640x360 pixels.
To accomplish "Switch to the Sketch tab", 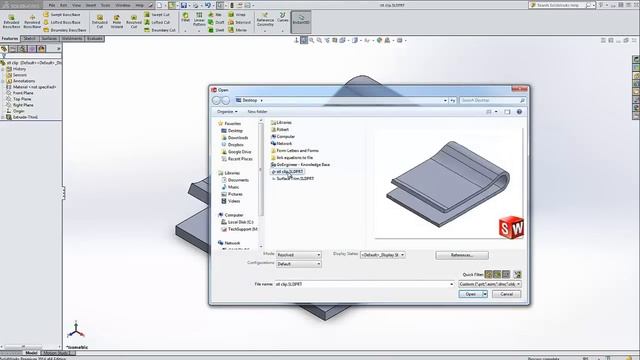I will [x=29, y=39].
